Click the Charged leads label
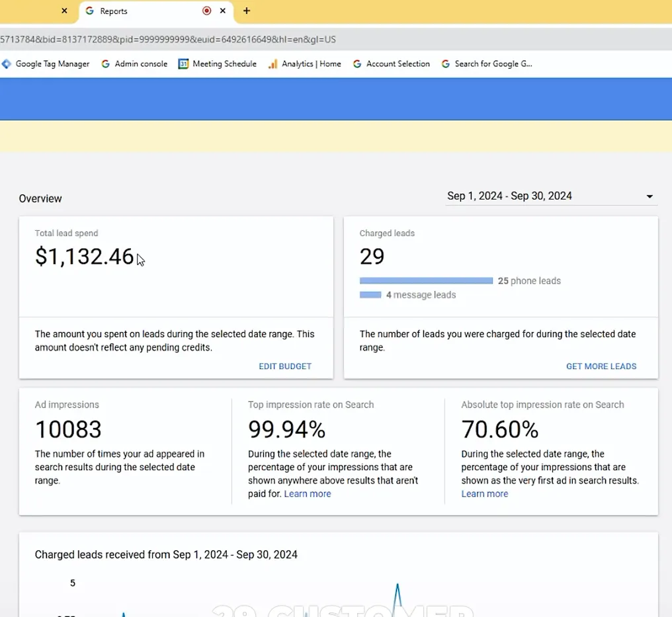Viewport: 672px width, 617px height. pos(387,233)
